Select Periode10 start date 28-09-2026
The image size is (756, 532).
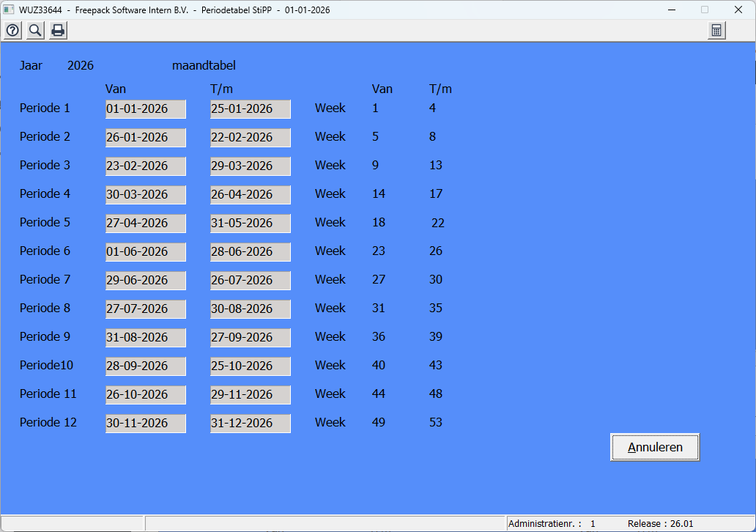pyautogui.click(x=145, y=366)
